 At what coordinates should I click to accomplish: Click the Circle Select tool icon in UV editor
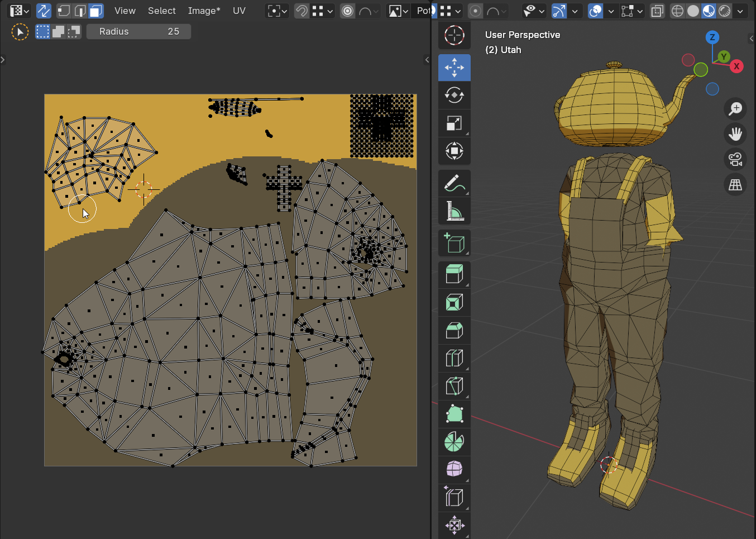20,32
